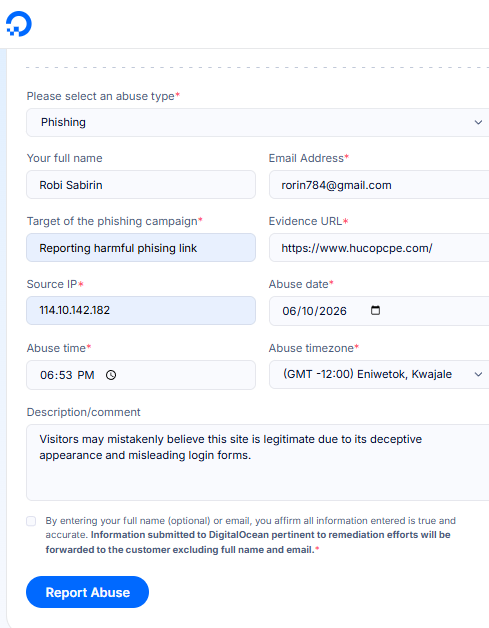Tick the information accuracy affirmation checkbox
The image size is (489, 628).
pyautogui.click(x=31, y=521)
